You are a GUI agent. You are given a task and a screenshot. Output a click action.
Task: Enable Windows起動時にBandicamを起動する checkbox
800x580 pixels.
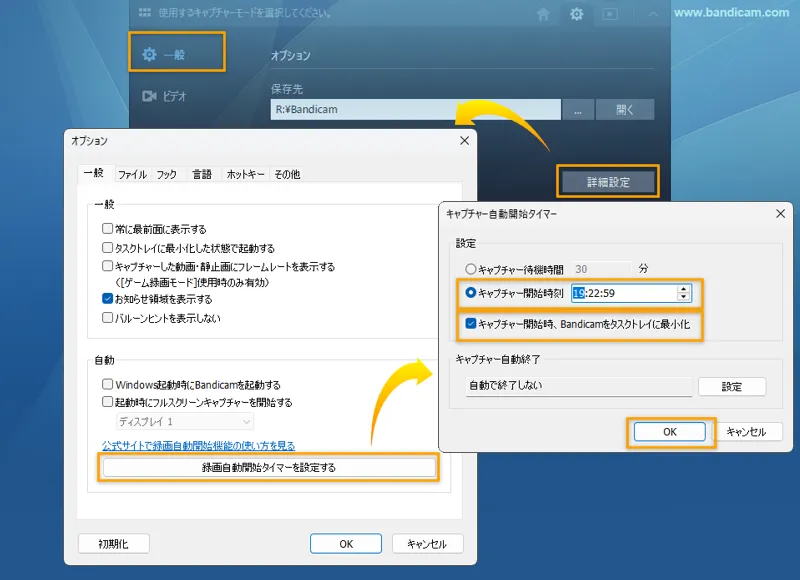(107, 384)
